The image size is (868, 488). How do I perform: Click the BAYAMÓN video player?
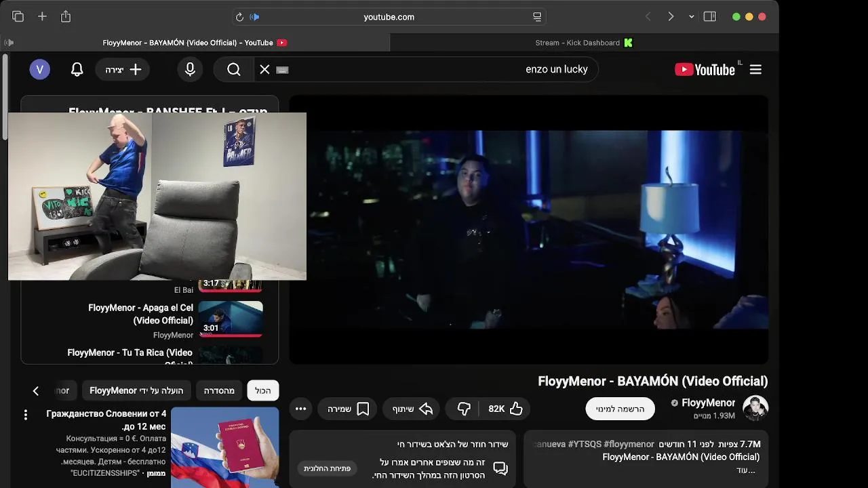tap(529, 230)
